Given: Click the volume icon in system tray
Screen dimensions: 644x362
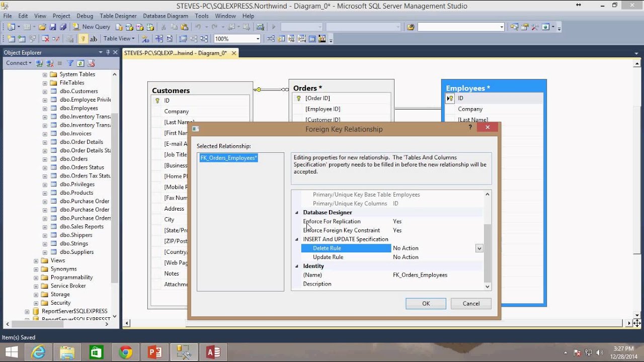Looking at the screenshot, I should tap(599, 352).
